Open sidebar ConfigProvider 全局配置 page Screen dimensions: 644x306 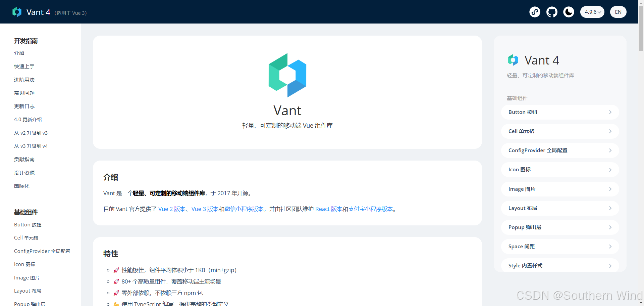pos(42,251)
